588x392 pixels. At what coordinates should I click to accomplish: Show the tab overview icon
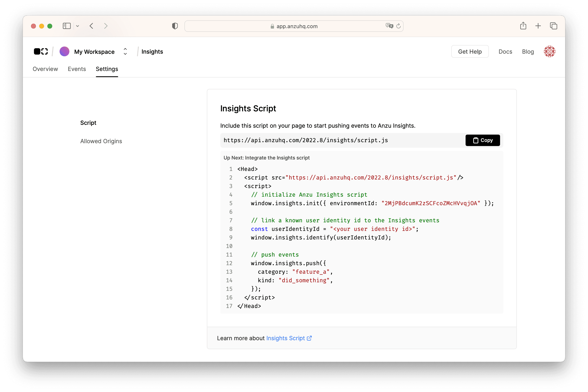tap(553, 26)
